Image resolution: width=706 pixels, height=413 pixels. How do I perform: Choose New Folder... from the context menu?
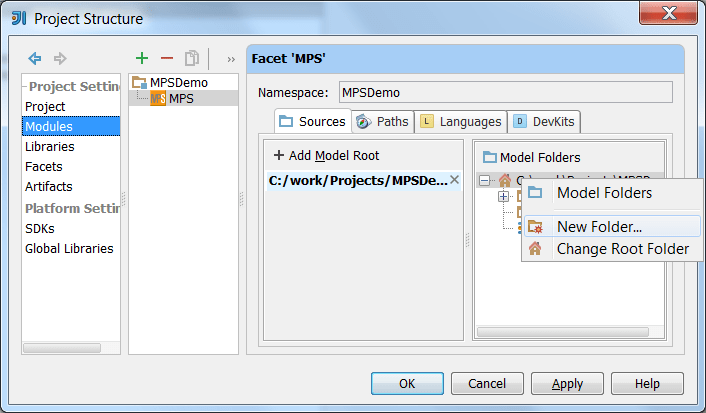coord(599,227)
